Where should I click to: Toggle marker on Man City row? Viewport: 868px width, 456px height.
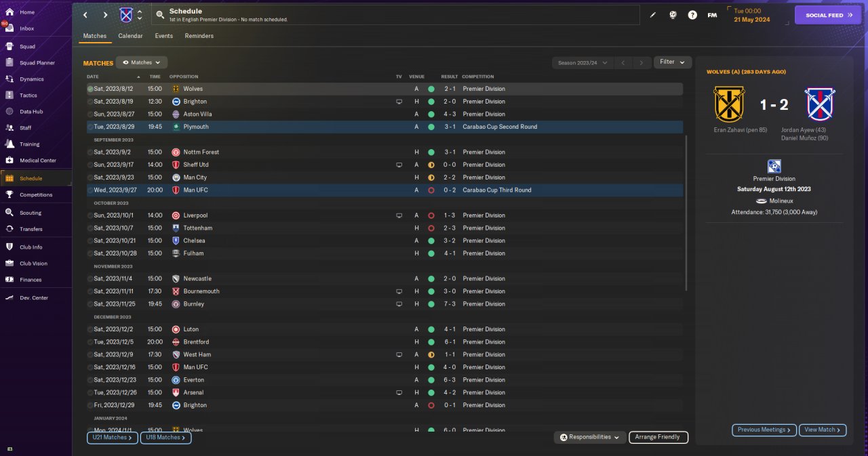click(x=90, y=178)
